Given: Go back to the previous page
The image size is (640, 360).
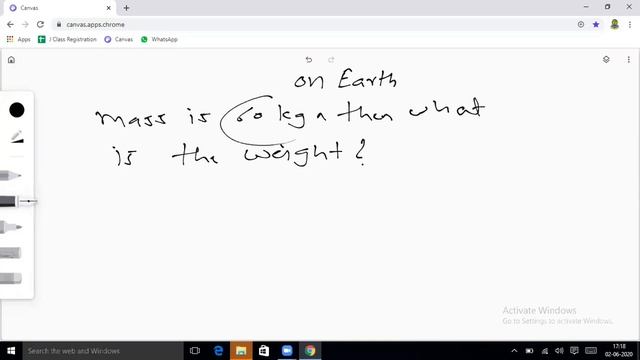Looking at the screenshot, I should click(10, 24).
